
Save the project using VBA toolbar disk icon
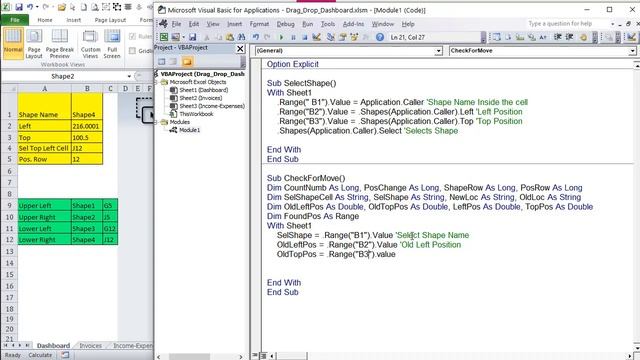(192, 37)
